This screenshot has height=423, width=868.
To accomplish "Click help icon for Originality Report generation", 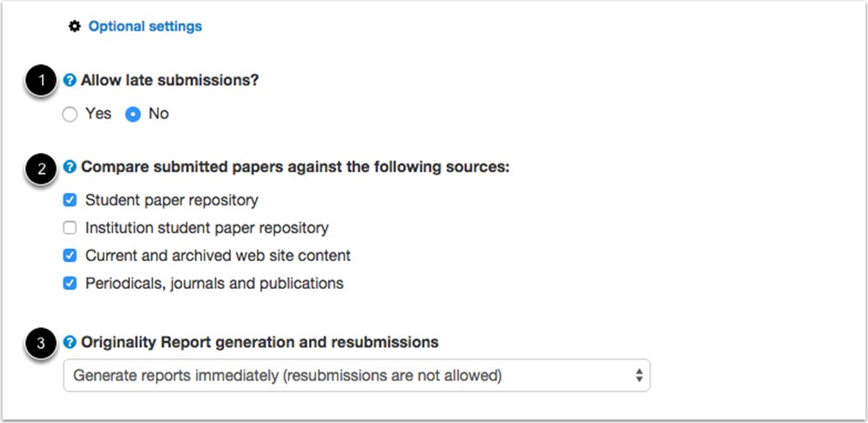I will [70, 343].
